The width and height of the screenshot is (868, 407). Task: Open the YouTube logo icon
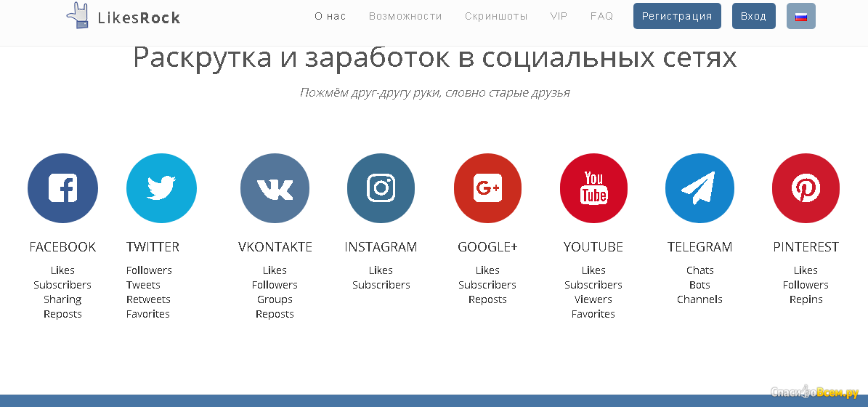click(x=593, y=188)
